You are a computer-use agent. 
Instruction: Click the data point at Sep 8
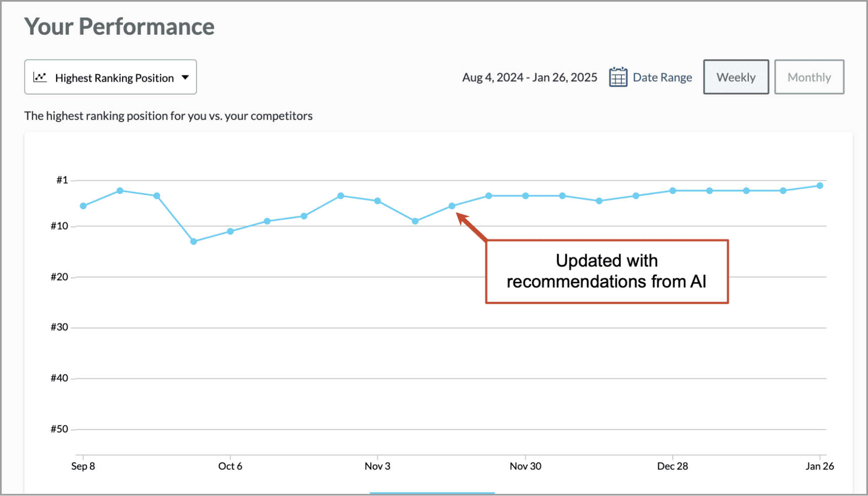[x=83, y=206]
